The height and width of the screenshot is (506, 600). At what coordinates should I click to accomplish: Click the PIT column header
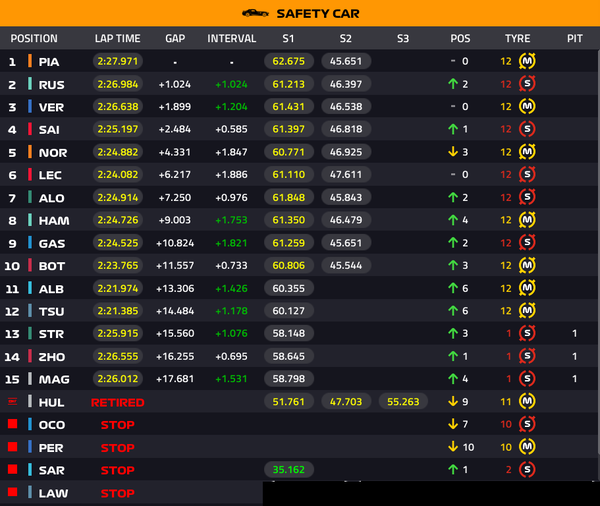575,39
